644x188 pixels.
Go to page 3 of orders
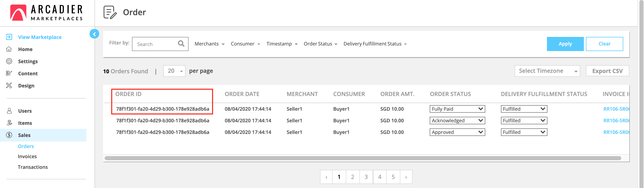366,177
